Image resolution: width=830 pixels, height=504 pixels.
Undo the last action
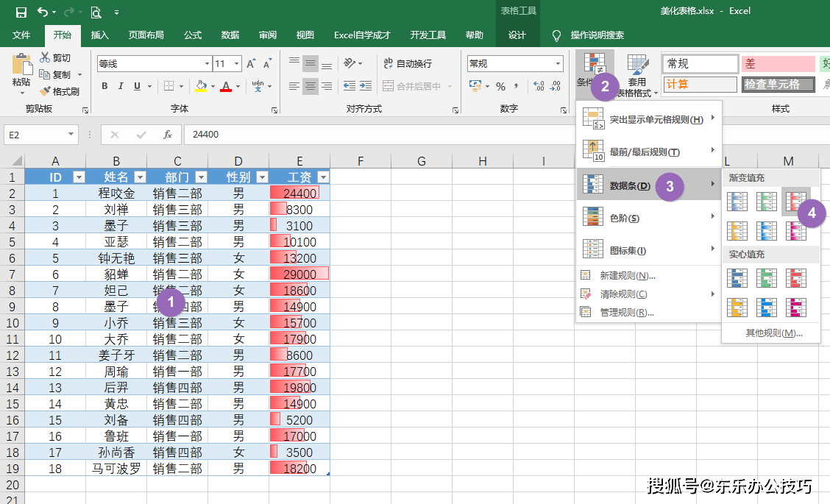(x=43, y=12)
